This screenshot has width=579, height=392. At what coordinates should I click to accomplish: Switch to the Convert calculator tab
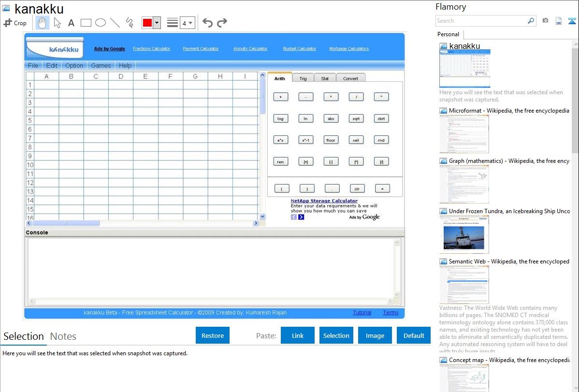click(x=350, y=78)
